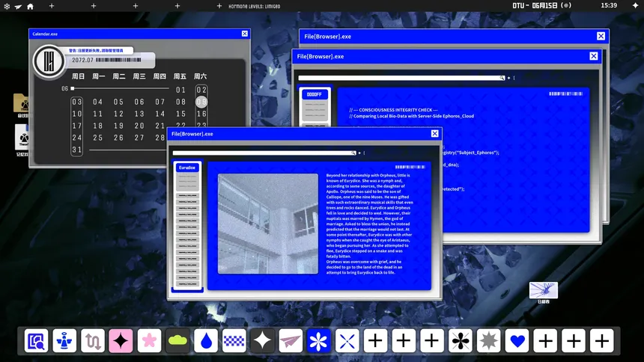Open the pink flower dock icon
Viewport: 644px width, 362px height.
[149, 340]
